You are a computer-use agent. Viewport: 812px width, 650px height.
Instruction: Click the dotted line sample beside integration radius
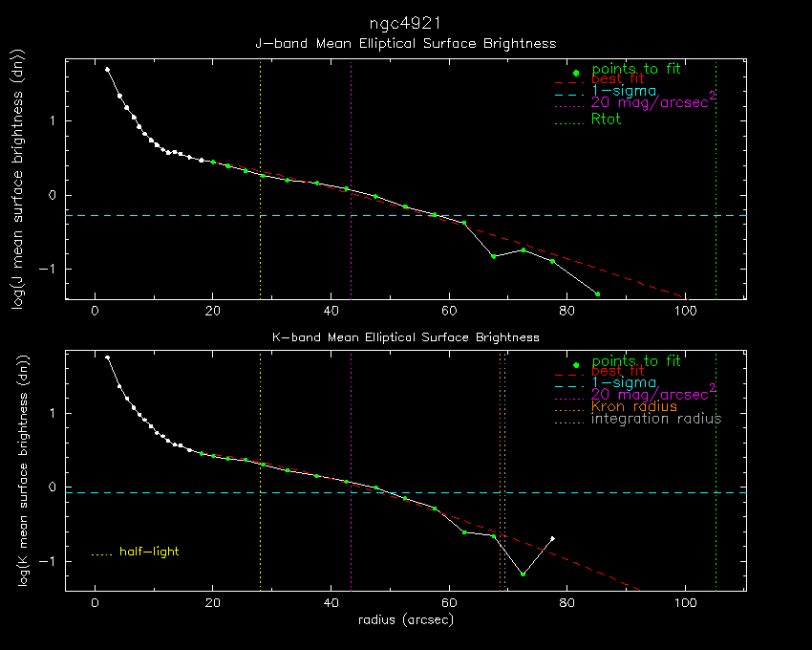click(x=568, y=421)
